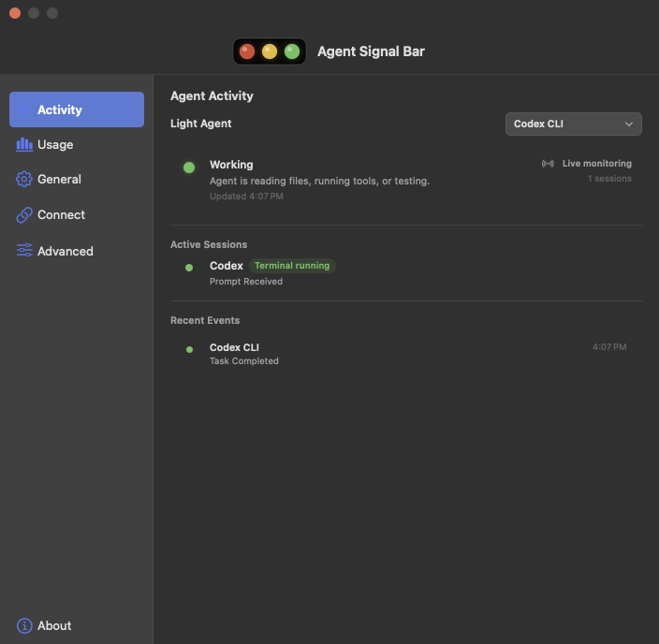
Task: Show the About page
Action: pyautogui.click(x=77, y=625)
